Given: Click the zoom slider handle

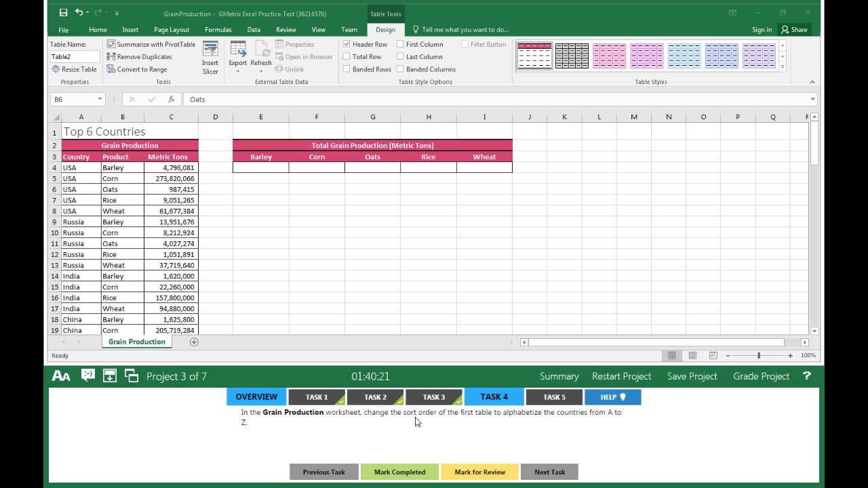Looking at the screenshot, I should (759, 356).
